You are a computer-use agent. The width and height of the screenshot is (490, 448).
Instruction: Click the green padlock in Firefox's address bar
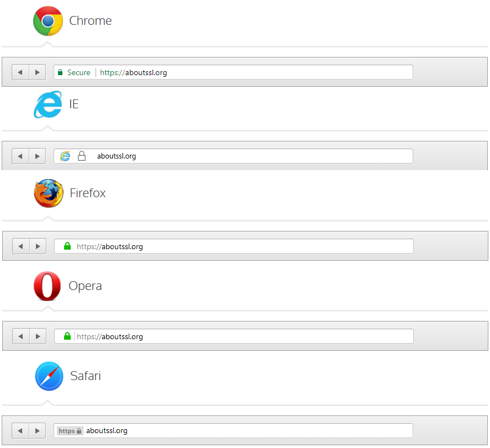(x=67, y=246)
